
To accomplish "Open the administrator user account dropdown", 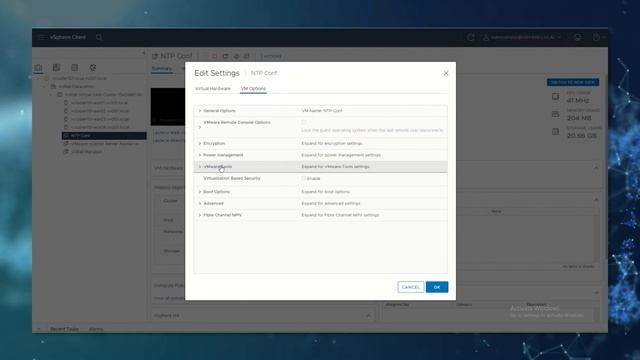I will click(522, 37).
